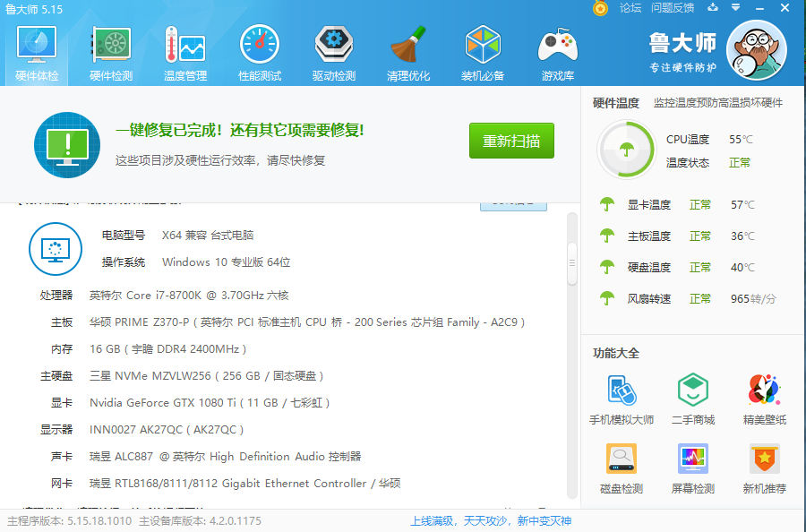Click the 风扇转速 965转/分 value

[753, 298]
